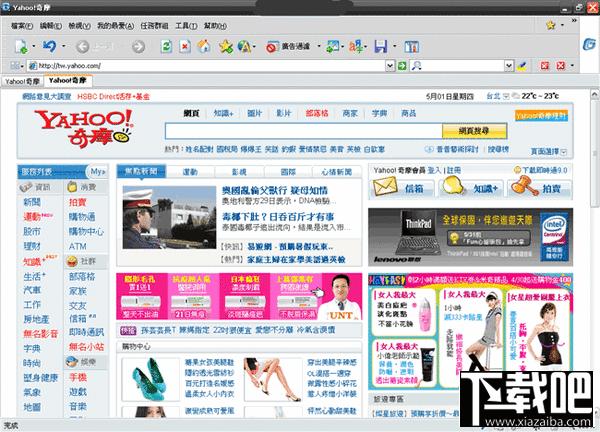Click the Forward arrow button
Viewport: 600px width, 432px height.
click(x=138, y=47)
